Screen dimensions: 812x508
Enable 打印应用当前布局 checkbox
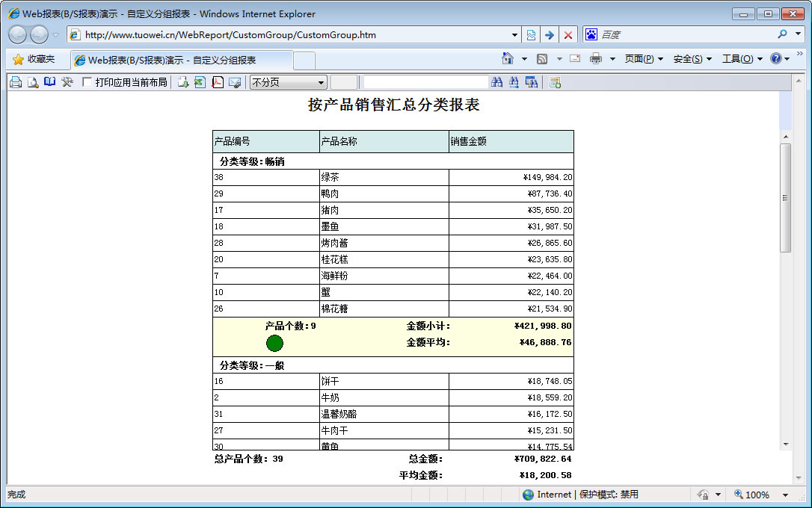click(87, 82)
